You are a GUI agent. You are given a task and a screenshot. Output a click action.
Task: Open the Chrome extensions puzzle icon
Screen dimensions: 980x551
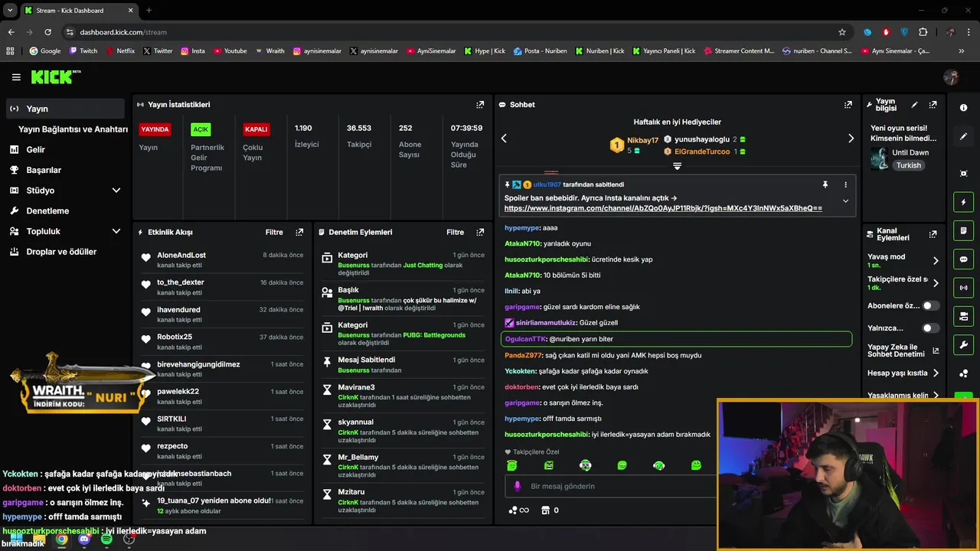(923, 32)
